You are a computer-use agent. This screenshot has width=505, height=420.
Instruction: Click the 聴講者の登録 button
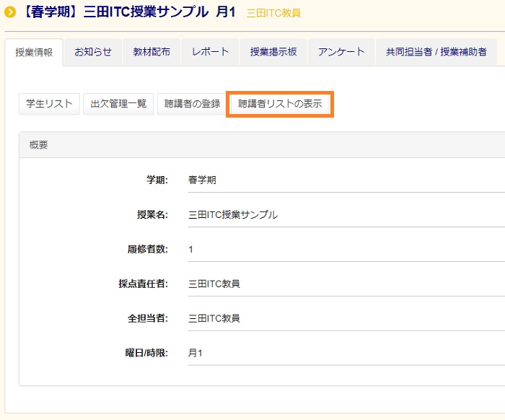(192, 104)
